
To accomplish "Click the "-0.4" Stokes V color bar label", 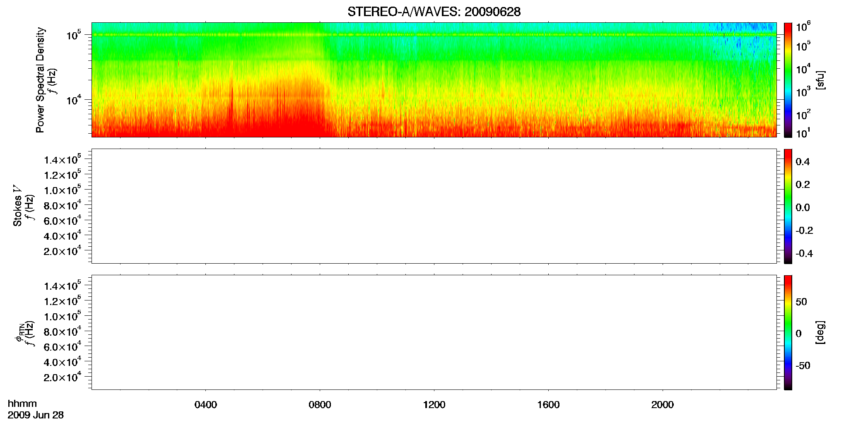I will pyautogui.click(x=804, y=254).
